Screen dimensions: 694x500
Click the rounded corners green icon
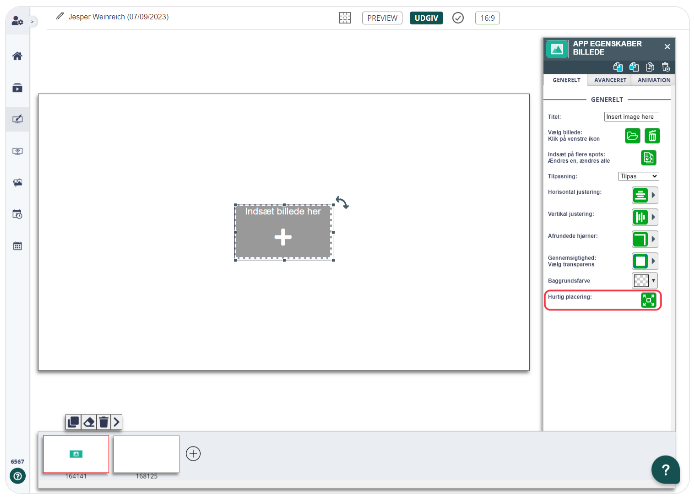click(x=640, y=239)
